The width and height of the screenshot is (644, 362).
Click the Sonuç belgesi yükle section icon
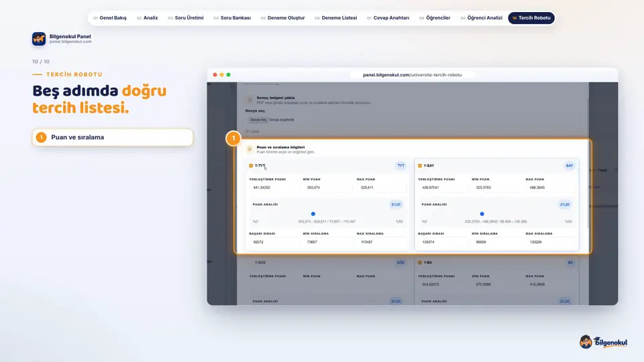pyautogui.click(x=250, y=100)
